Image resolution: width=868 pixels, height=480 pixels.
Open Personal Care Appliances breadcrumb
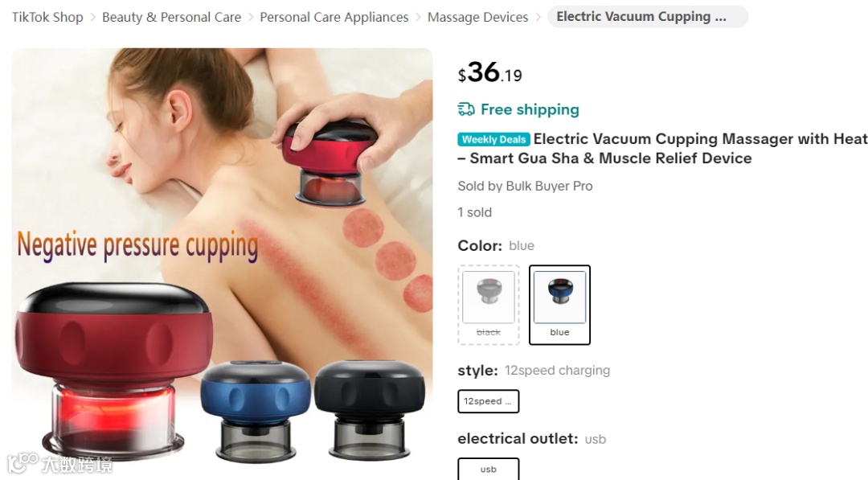(334, 17)
